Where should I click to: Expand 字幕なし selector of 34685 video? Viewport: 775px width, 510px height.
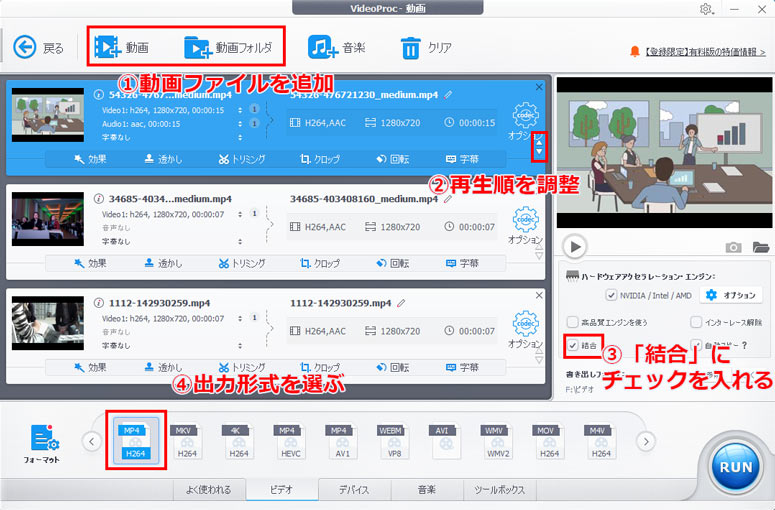coord(240,242)
